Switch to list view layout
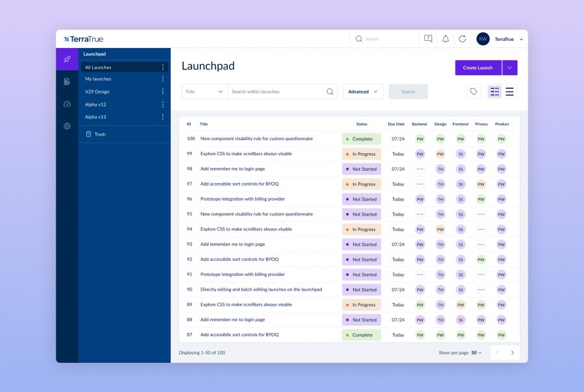This screenshot has width=584, height=392. tap(509, 92)
